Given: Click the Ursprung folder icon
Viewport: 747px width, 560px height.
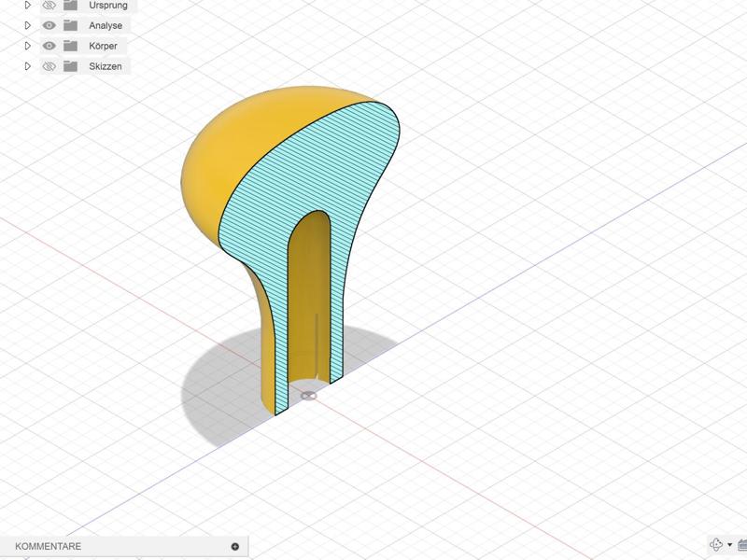Looking at the screenshot, I should pyautogui.click(x=71, y=6).
